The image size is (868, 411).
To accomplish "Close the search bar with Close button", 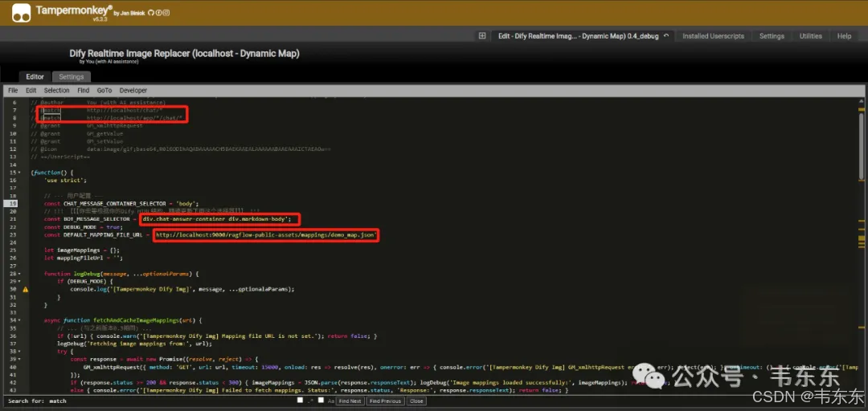I will (416, 401).
